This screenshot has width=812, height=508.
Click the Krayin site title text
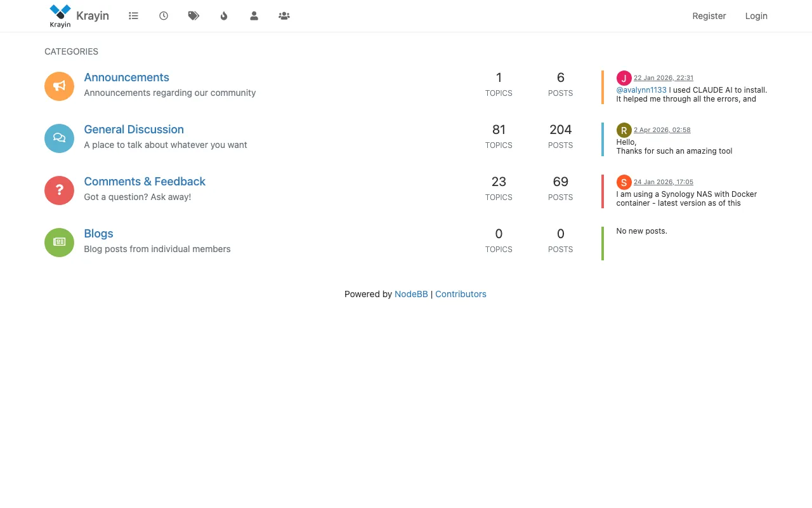tap(93, 16)
